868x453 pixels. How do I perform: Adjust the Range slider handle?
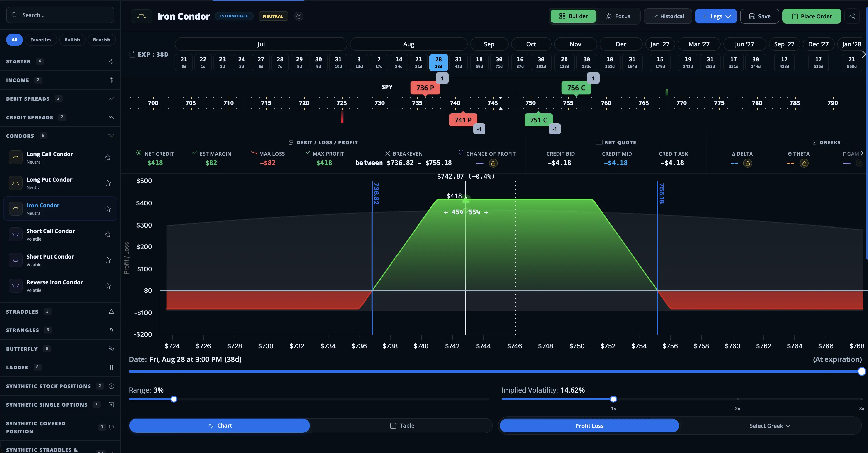[174, 399]
